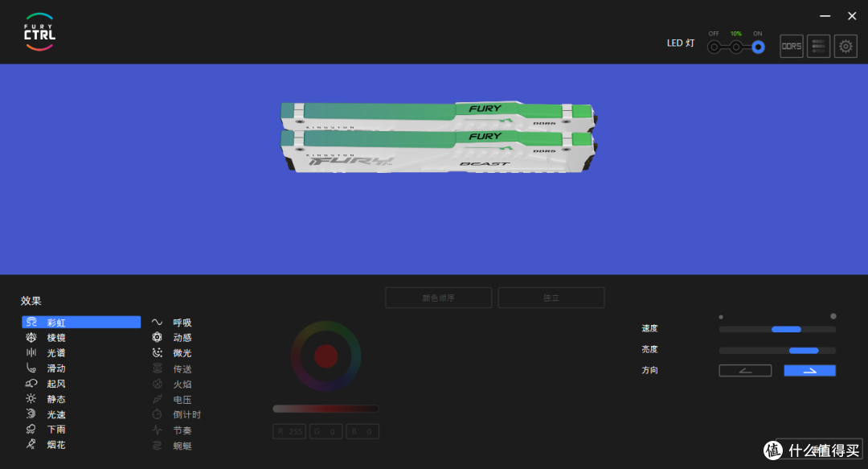Select the 彩虹 rainbow effect icon
Image resolution: width=868 pixels, height=469 pixels.
point(31,322)
